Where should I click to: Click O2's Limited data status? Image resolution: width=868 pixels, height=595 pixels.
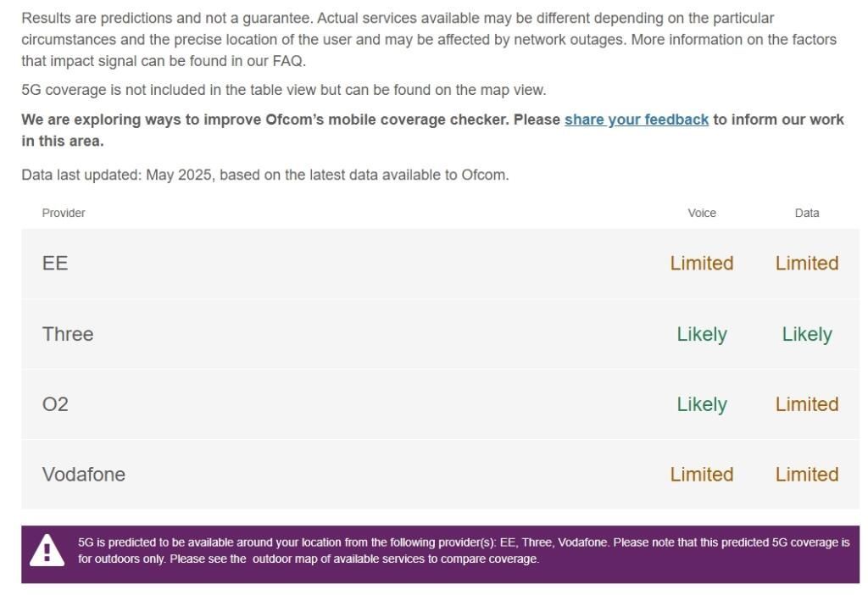pyautogui.click(x=806, y=404)
